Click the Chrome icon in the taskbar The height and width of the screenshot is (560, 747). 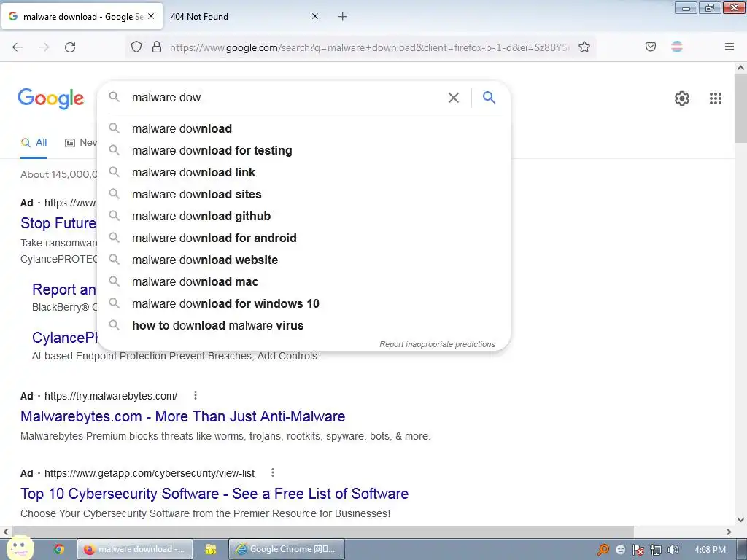(58, 549)
